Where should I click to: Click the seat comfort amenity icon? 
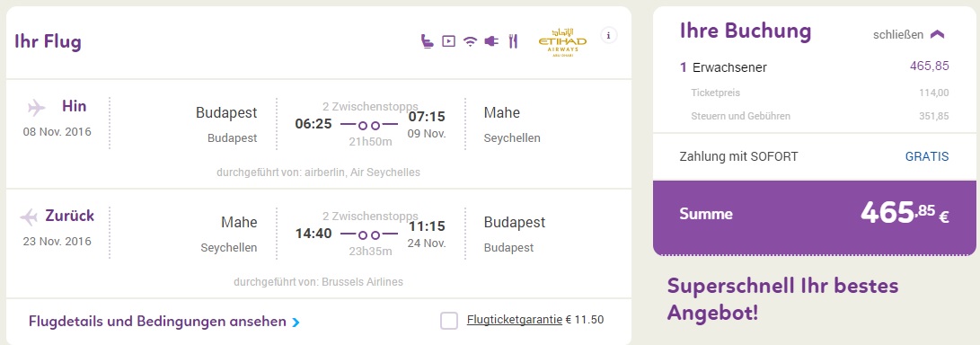coord(428,41)
